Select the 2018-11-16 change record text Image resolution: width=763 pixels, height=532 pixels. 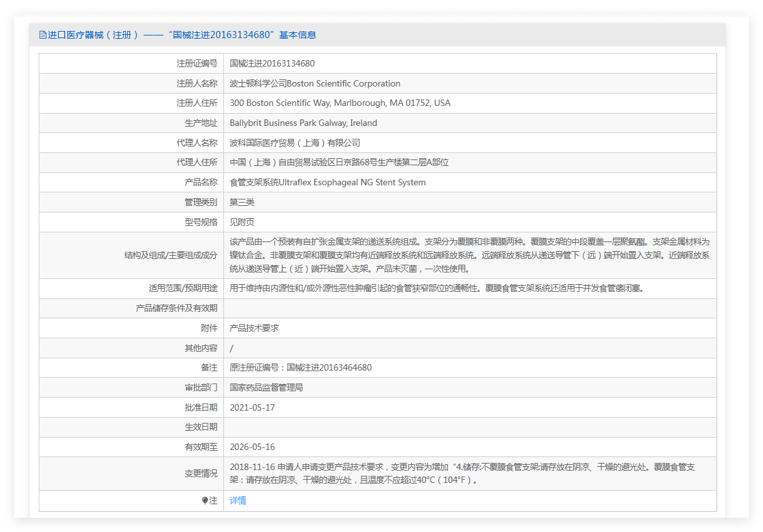click(462, 473)
